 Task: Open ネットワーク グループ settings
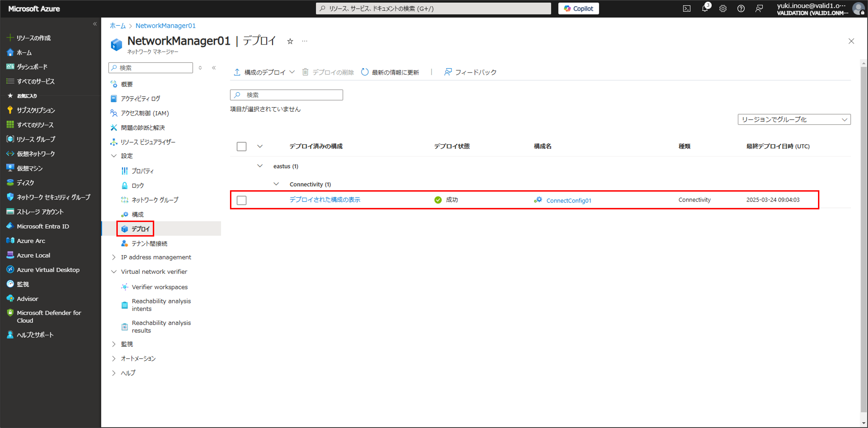pos(150,200)
